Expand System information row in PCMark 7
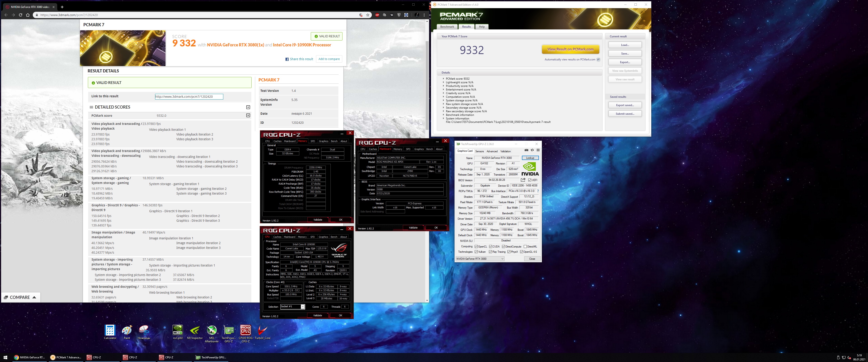868x362 pixels. pos(443,118)
